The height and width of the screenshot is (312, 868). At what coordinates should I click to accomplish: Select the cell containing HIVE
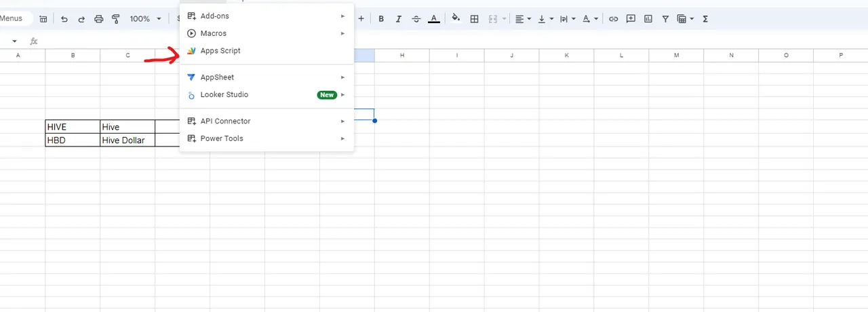(73, 127)
